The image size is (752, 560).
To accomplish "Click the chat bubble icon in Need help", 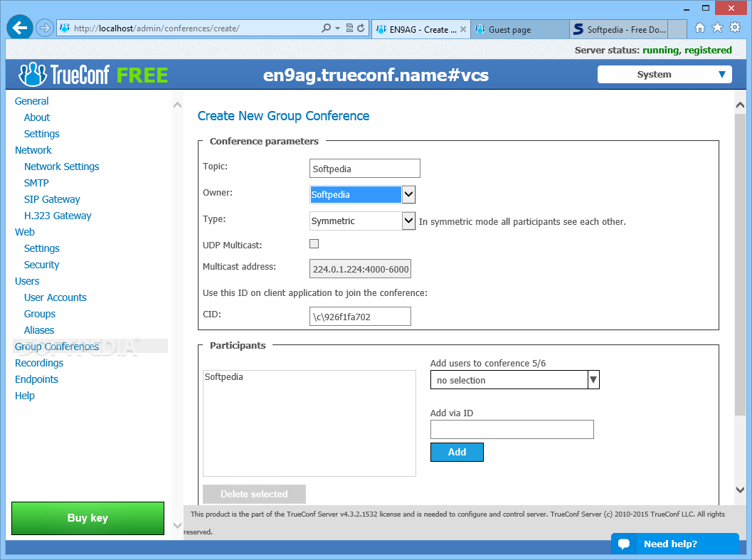I will (x=623, y=544).
